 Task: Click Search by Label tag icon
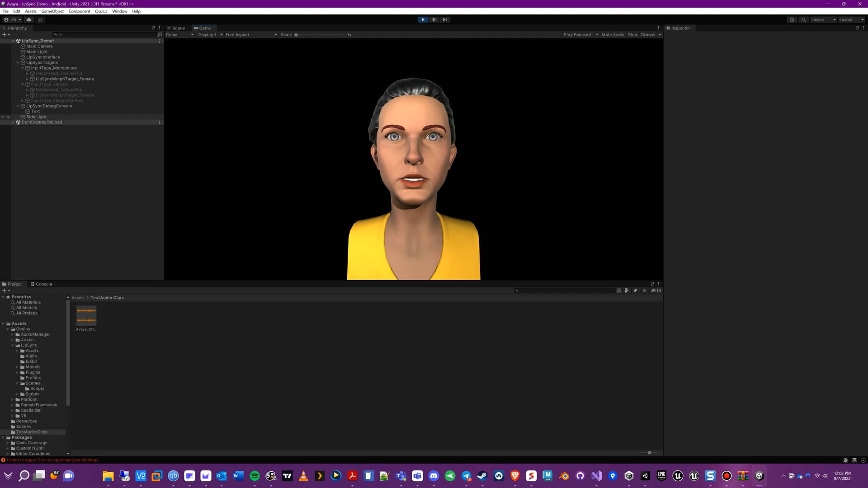(635, 291)
